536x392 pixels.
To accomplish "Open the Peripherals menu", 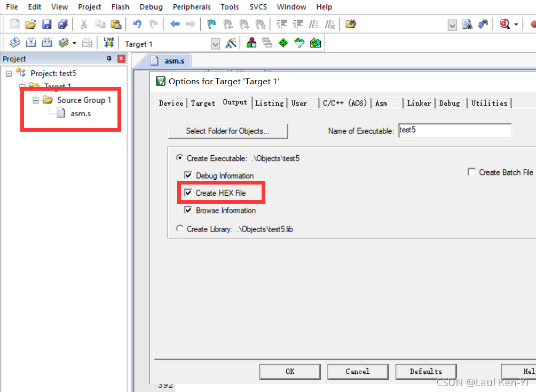I will tap(192, 7).
